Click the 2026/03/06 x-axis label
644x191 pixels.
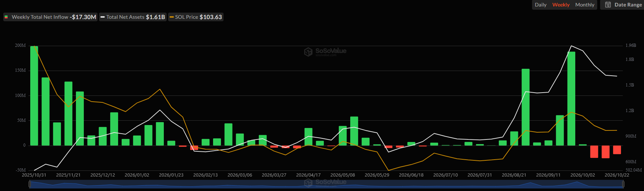(x=240, y=175)
